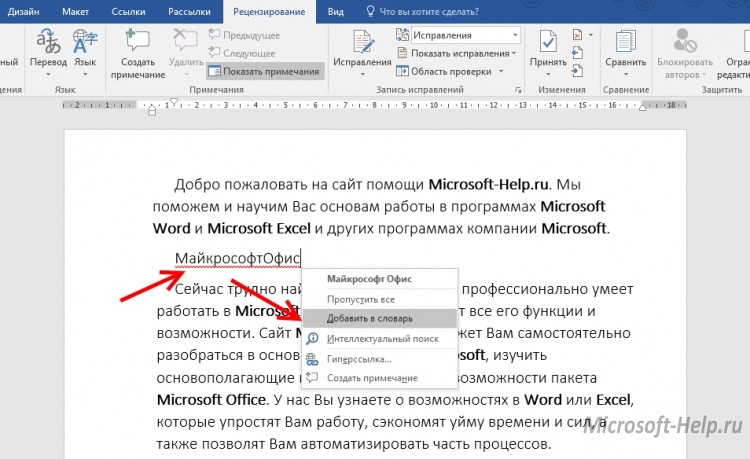This screenshot has width=750, height=459.
Task: Select Пропустить все in the context menu
Action: [380, 299]
